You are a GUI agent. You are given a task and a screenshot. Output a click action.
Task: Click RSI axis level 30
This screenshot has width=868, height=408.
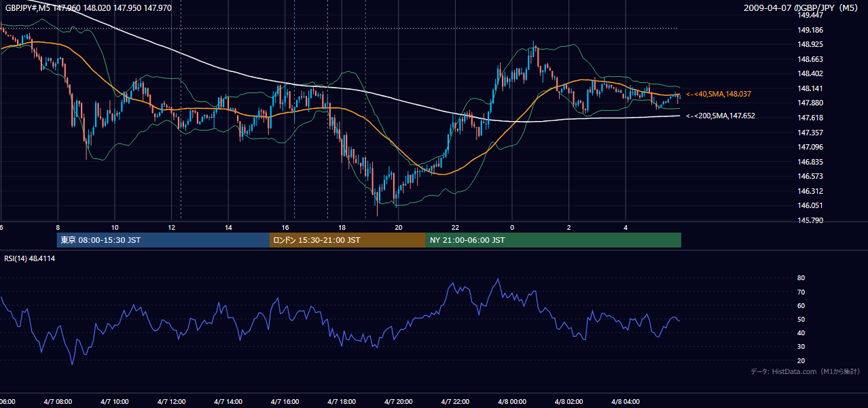click(801, 347)
